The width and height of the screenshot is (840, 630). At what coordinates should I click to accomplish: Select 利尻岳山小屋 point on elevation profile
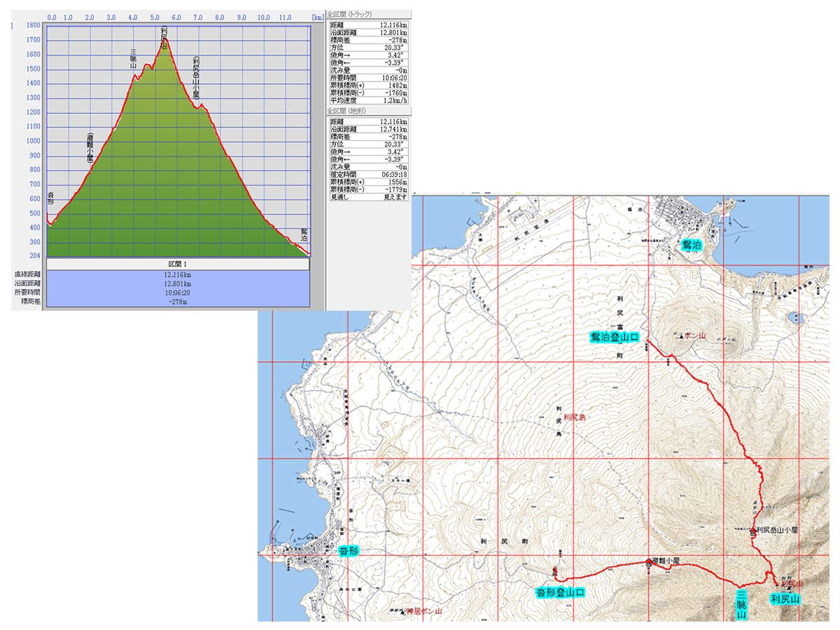(201, 105)
